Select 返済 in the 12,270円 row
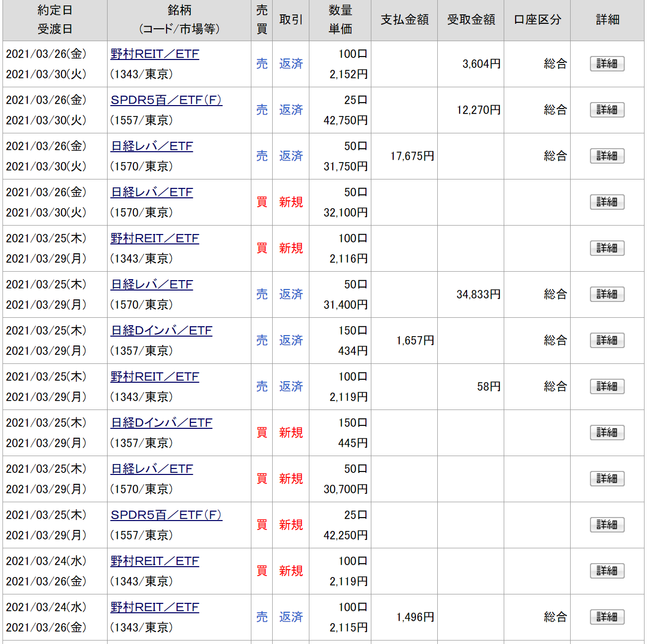 pos(291,110)
